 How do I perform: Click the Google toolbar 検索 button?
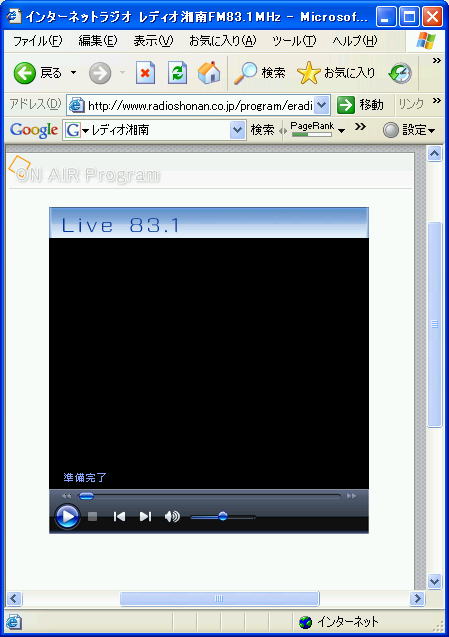[x=262, y=130]
